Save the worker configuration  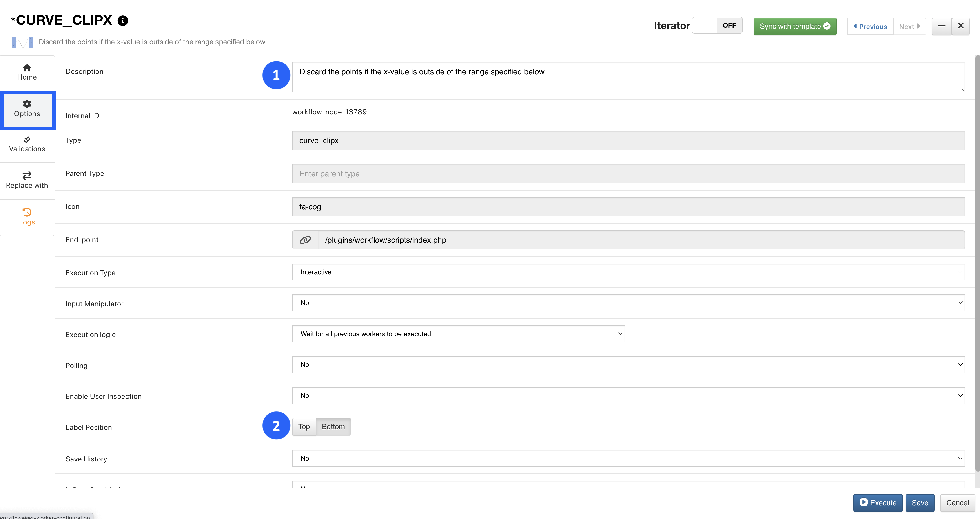pyautogui.click(x=920, y=503)
